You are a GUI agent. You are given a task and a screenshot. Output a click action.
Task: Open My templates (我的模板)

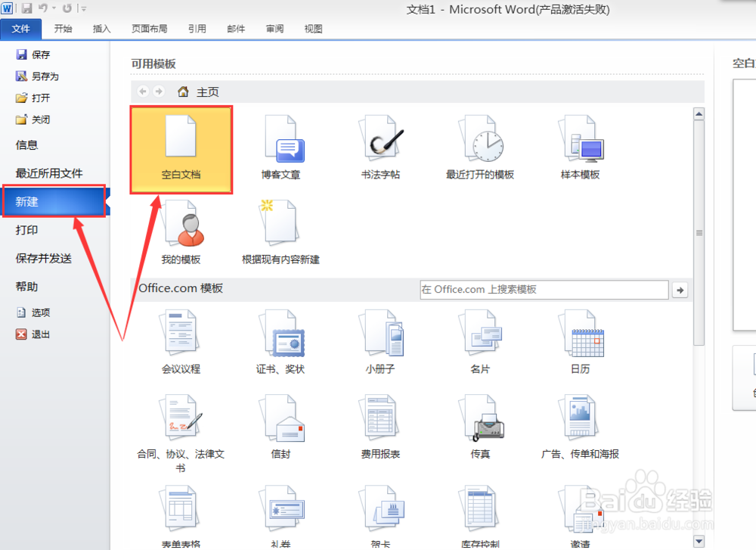(181, 233)
